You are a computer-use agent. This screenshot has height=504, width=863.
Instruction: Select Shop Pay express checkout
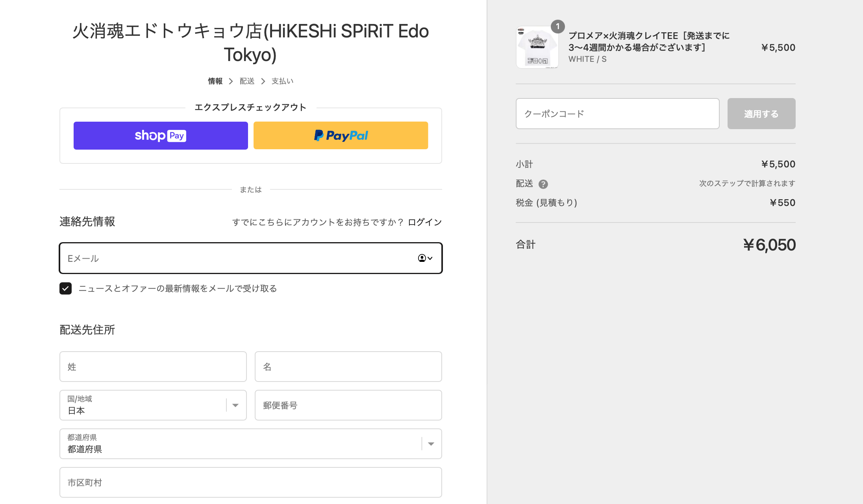[x=160, y=135]
